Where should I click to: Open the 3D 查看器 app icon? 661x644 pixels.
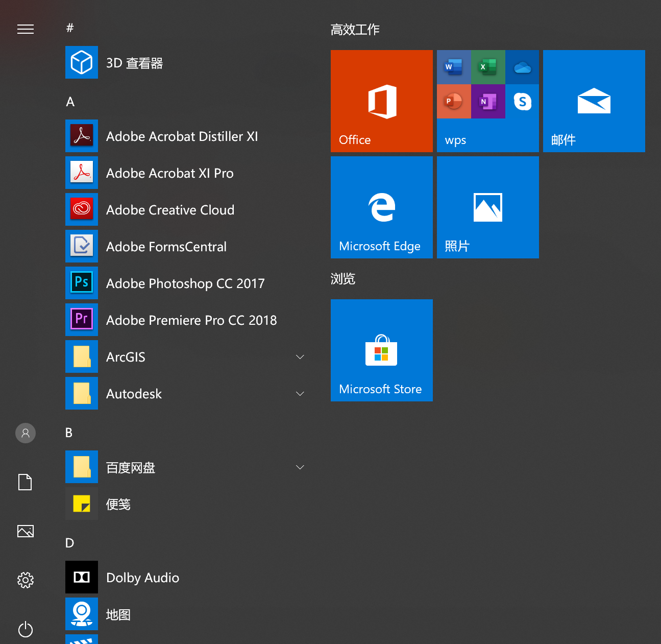click(82, 62)
